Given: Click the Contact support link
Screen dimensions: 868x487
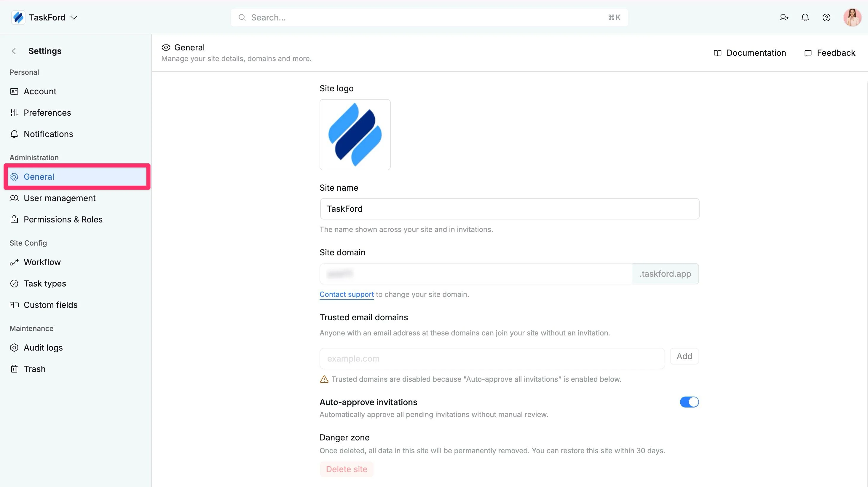Looking at the screenshot, I should tap(346, 294).
